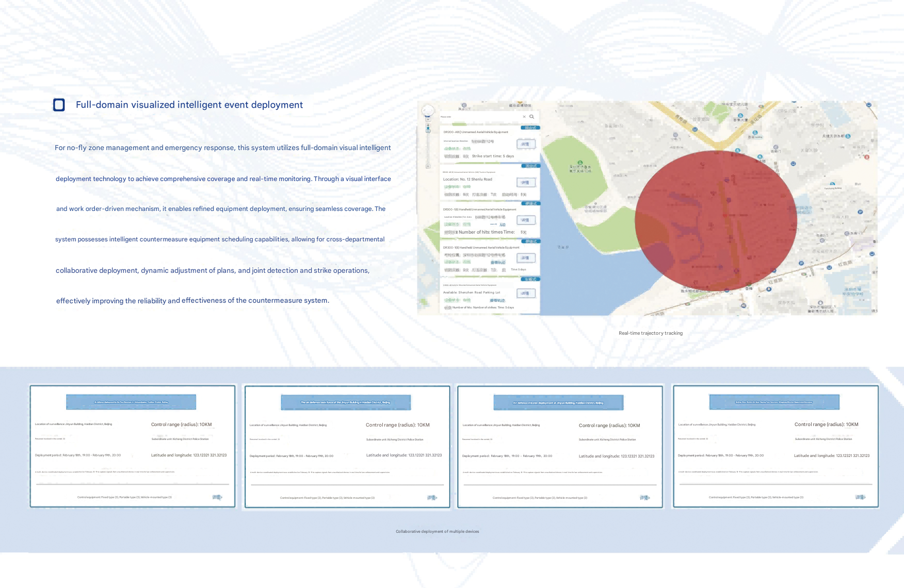Click the magnifier search icon in map panel
Screen dimensions: 904x588
531,117
